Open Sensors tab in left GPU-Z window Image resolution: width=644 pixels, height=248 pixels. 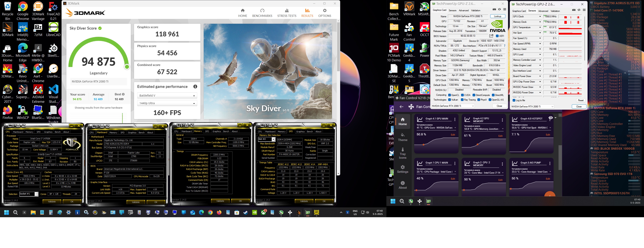click(452, 10)
